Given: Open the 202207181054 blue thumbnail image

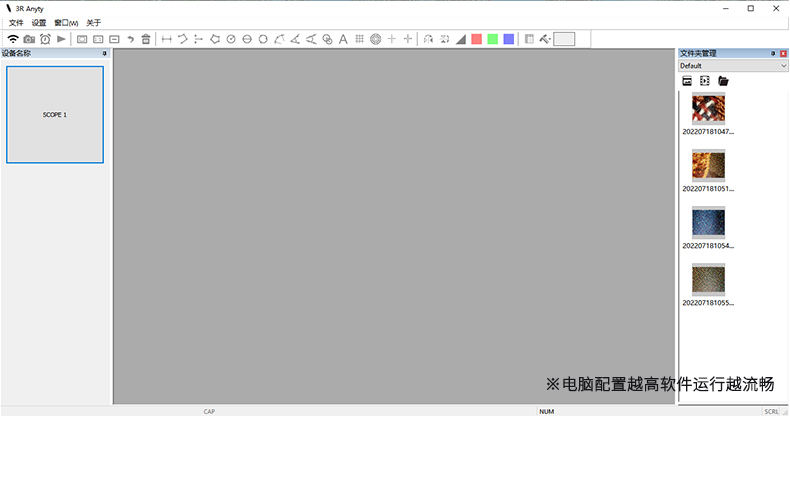Looking at the screenshot, I should pyautogui.click(x=708, y=222).
